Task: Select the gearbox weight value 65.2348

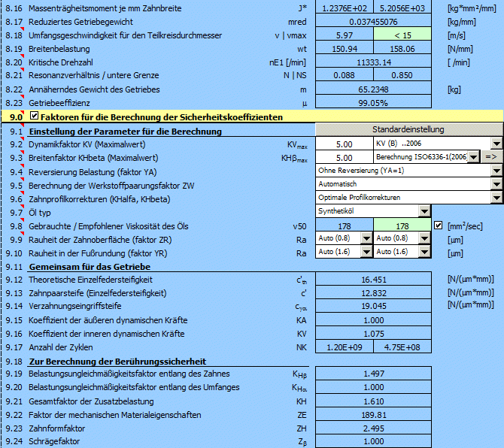Action: click(374, 88)
